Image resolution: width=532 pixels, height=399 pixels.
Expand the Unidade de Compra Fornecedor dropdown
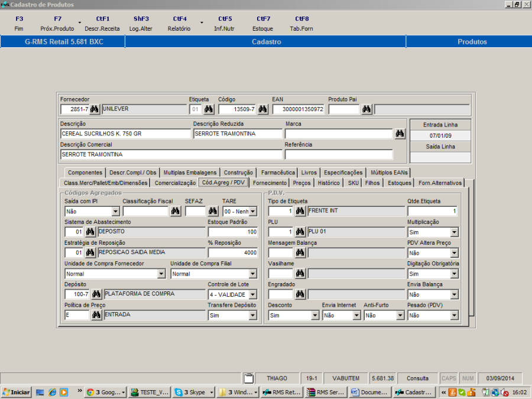(x=161, y=274)
